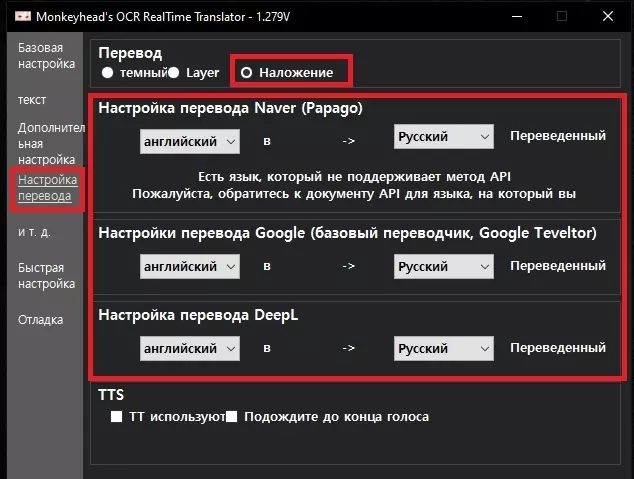634x479 pixels.
Task: Click the Настройка перевода DeepL heading
Action: (198, 315)
